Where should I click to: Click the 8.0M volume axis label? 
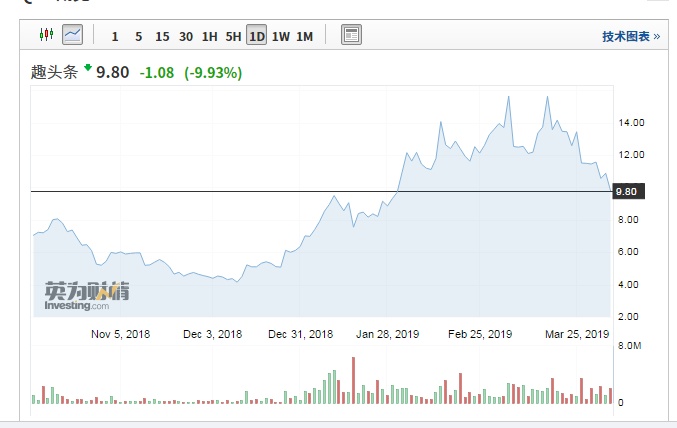[x=630, y=346]
